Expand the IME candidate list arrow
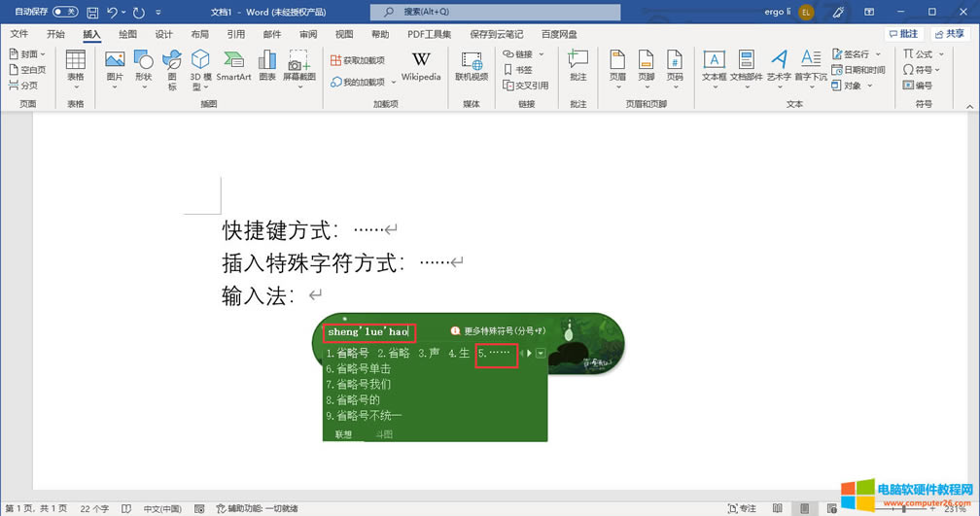Viewport: 980px width, 516px height. (x=540, y=353)
